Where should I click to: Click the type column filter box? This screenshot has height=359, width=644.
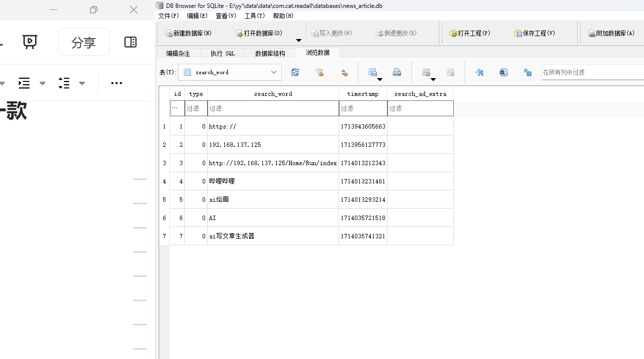196,108
